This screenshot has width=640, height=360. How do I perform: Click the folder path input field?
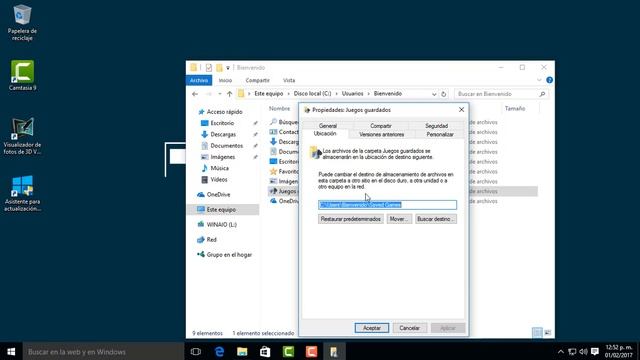(387, 205)
